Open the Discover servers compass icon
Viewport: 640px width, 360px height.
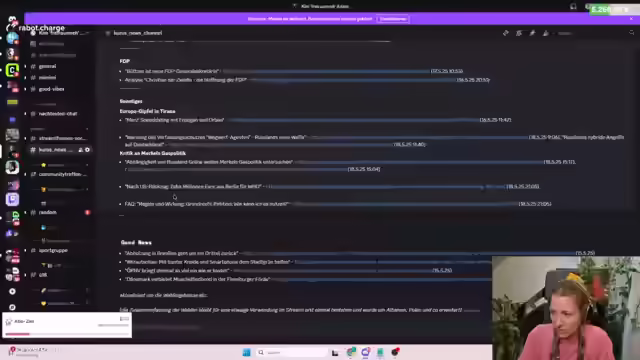pos(12,307)
